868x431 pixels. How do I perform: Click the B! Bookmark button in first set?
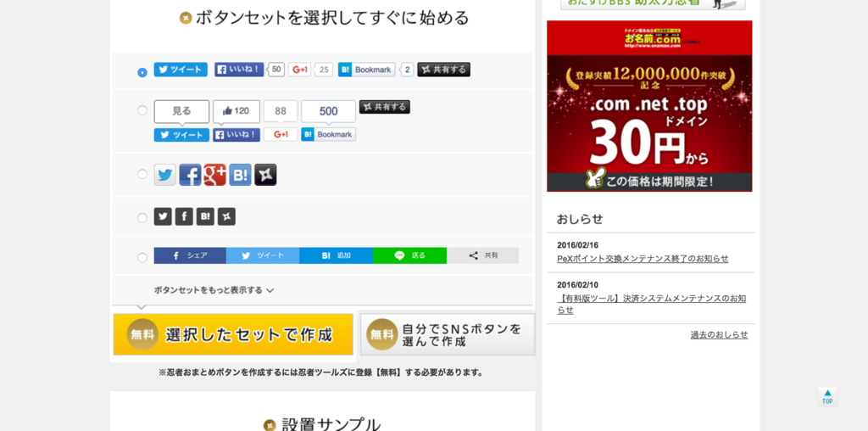(366, 70)
